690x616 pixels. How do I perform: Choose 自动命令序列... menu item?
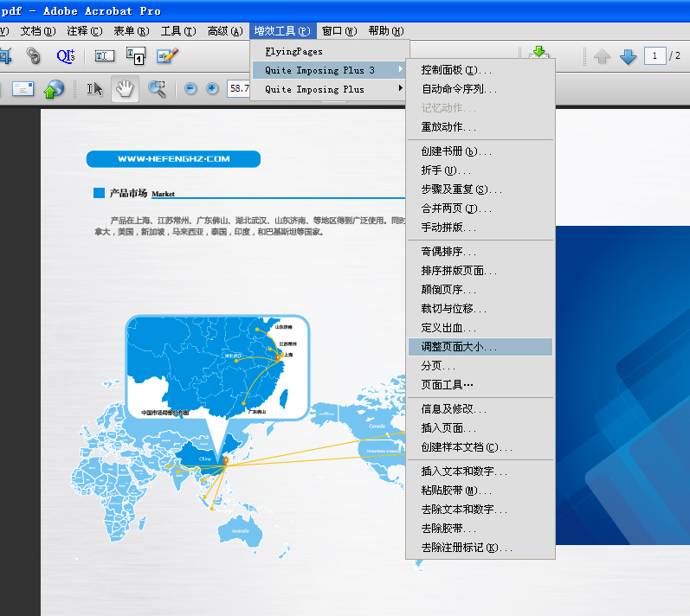coord(480,89)
